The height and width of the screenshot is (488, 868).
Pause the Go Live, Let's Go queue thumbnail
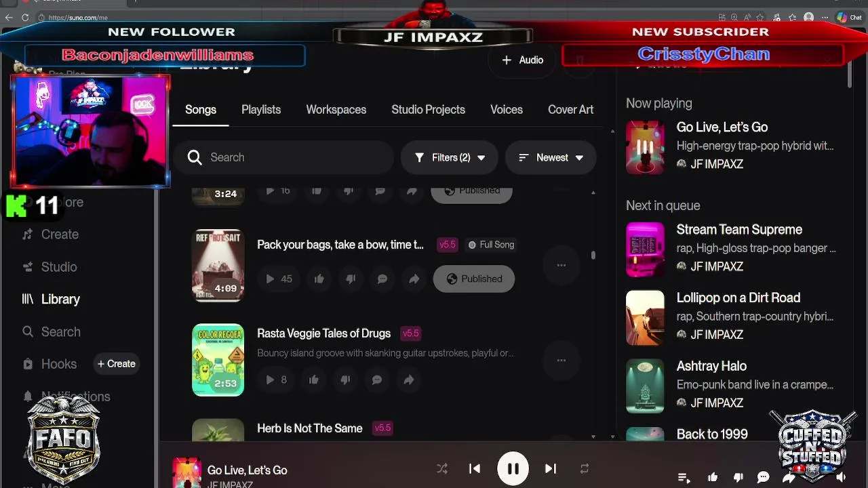point(645,147)
